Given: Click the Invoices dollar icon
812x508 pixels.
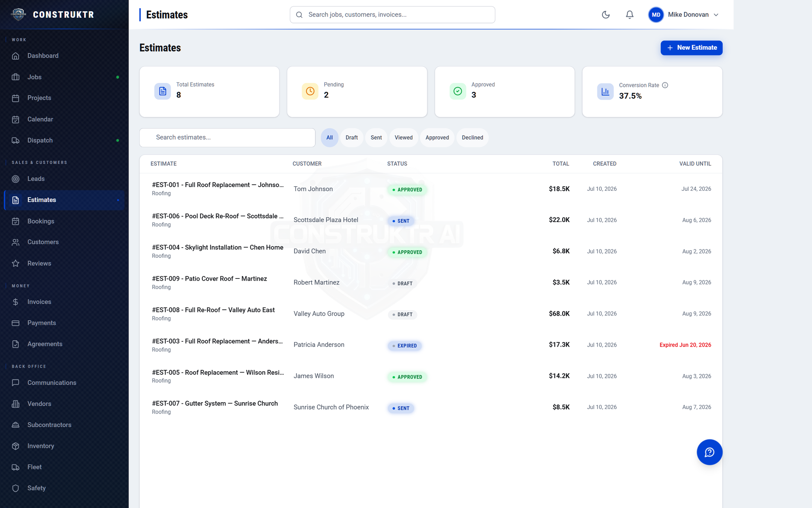Looking at the screenshot, I should pos(15,302).
